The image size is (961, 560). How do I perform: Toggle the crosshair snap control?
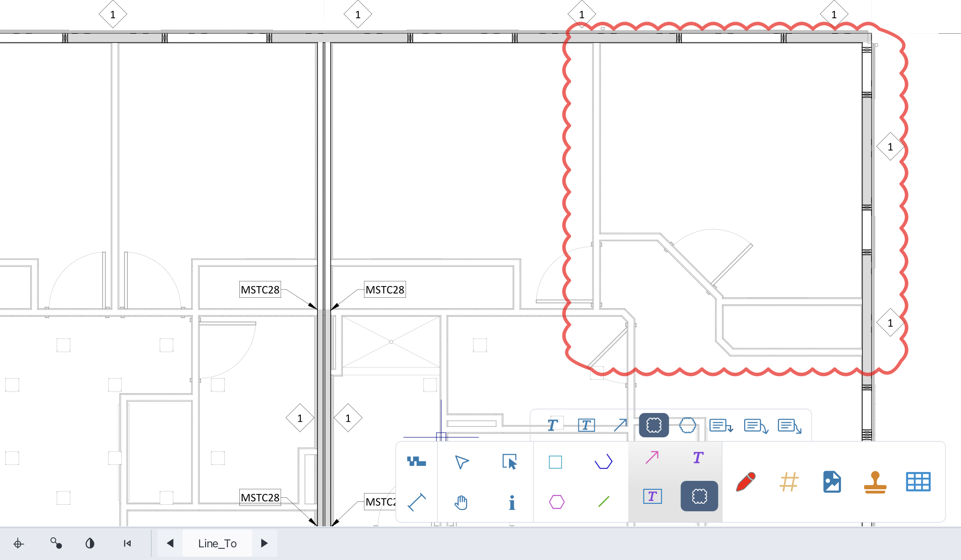19,544
